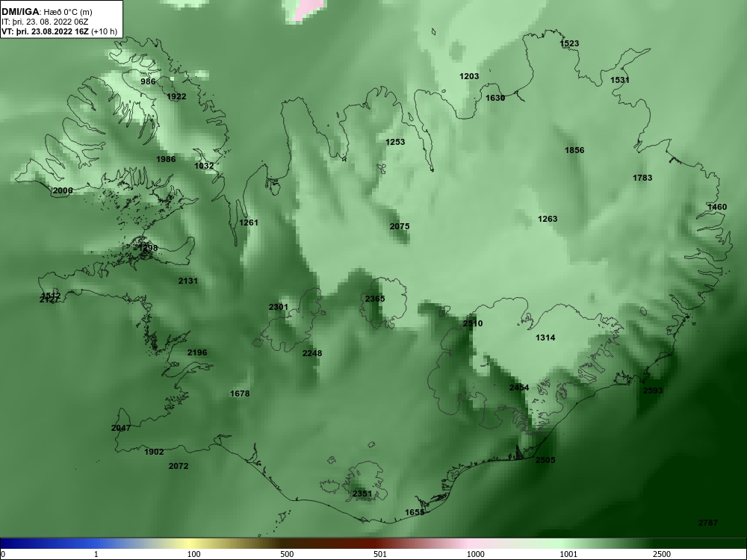Image resolution: width=747 pixels, height=560 pixels.
Task: Select the 2075 value in central Iceland
Action: pyautogui.click(x=400, y=227)
